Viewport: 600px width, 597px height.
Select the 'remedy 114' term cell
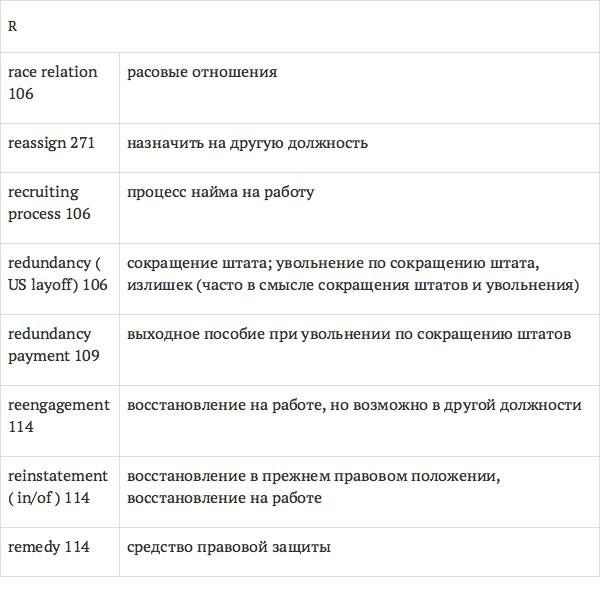click(x=48, y=547)
